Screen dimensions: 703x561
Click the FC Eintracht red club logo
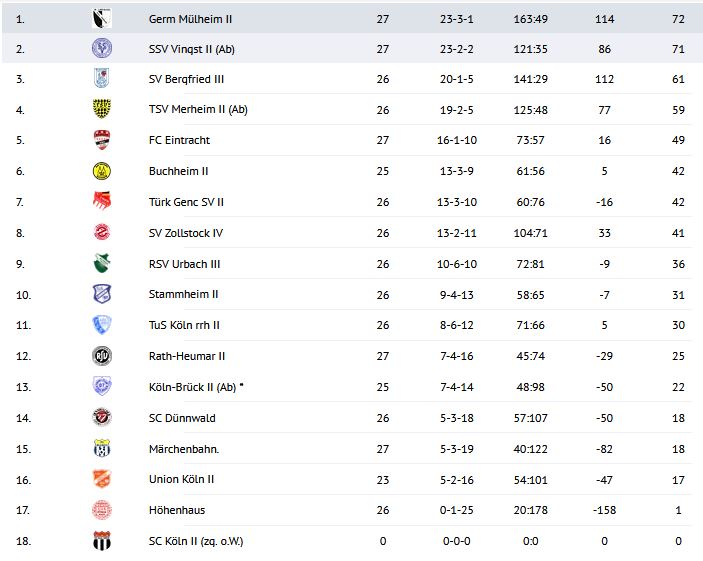[101, 140]
